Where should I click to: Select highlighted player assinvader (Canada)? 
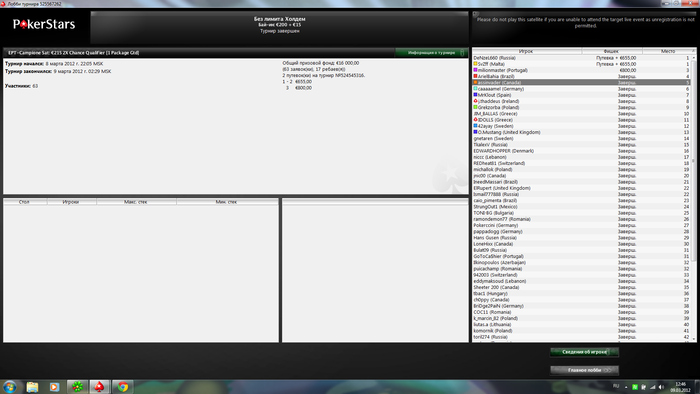point(582,83)
